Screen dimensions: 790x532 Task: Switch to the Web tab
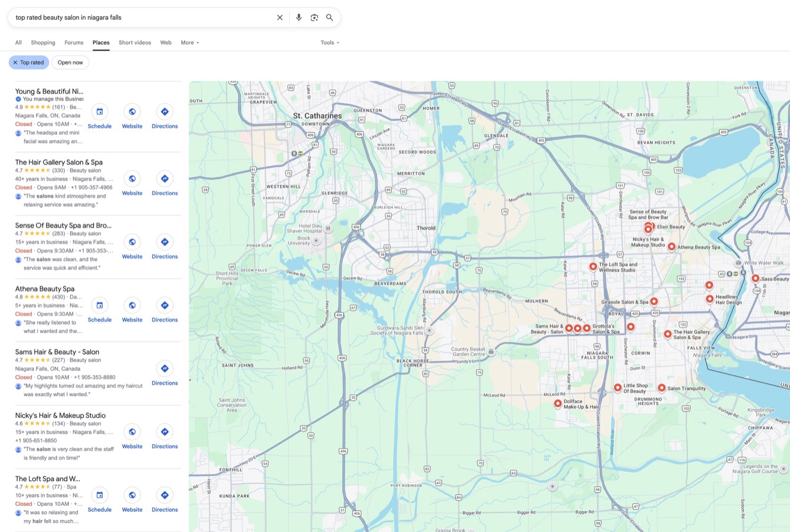coord(166,42)
